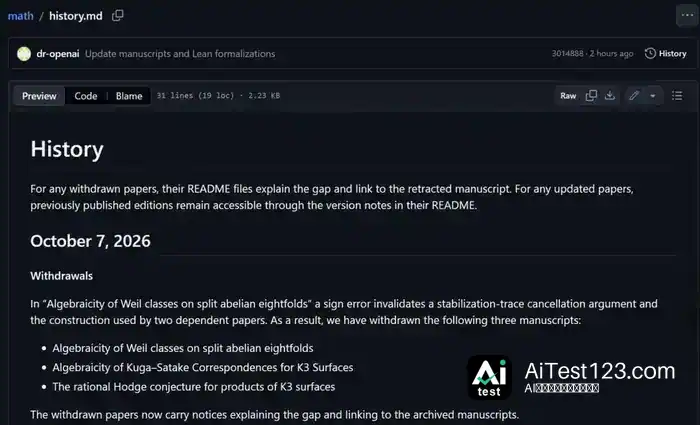Select the '31 lines (19 loc)' file info

click(x=195, y=96)
